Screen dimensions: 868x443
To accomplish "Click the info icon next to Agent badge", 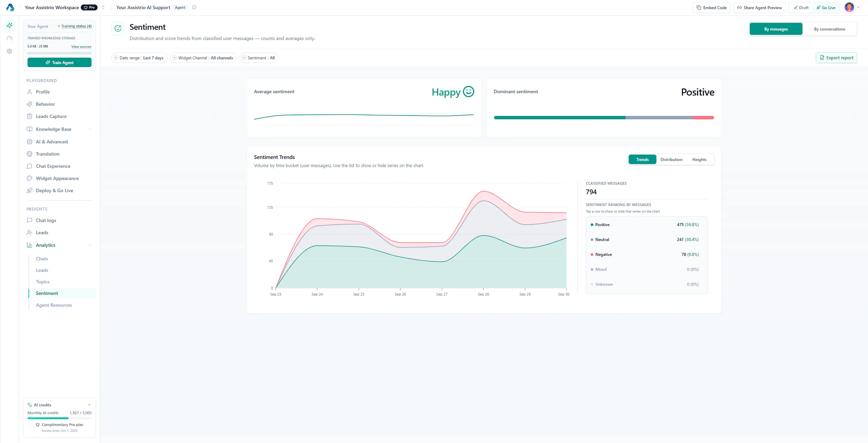I will 194,7.
